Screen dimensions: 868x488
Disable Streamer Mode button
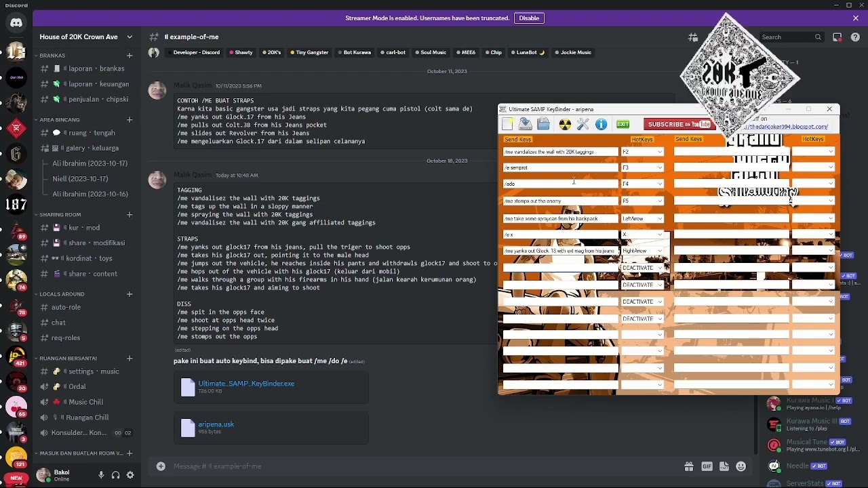[x=529, y=18]
